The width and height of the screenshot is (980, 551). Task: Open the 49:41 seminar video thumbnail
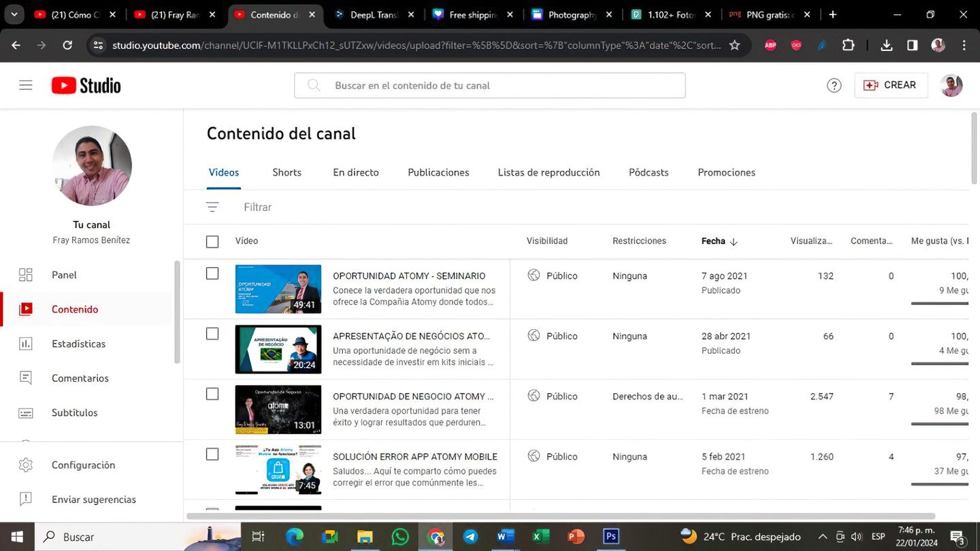tap(278, 289)
